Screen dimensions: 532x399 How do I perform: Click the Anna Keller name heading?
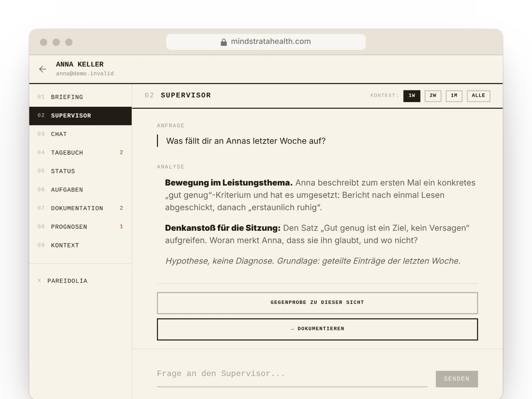point(80,64)
